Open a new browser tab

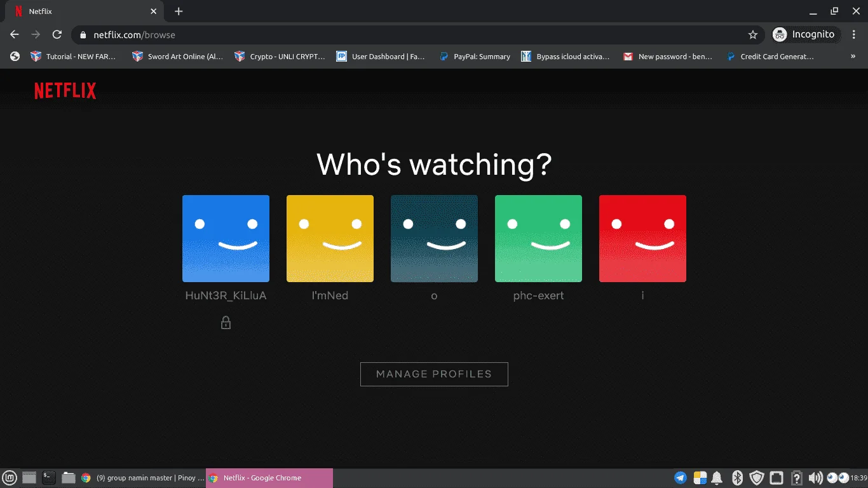[179, 11]
